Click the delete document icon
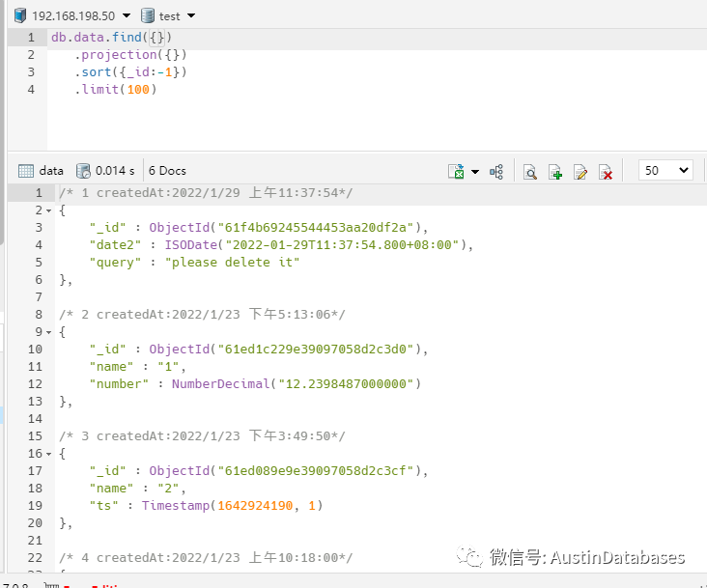 (x=605, y=172)
